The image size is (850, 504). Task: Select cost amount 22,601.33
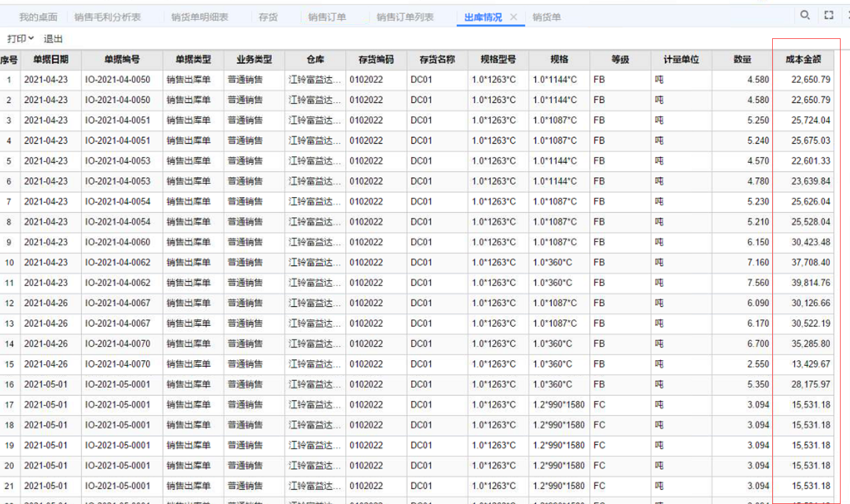811,161
